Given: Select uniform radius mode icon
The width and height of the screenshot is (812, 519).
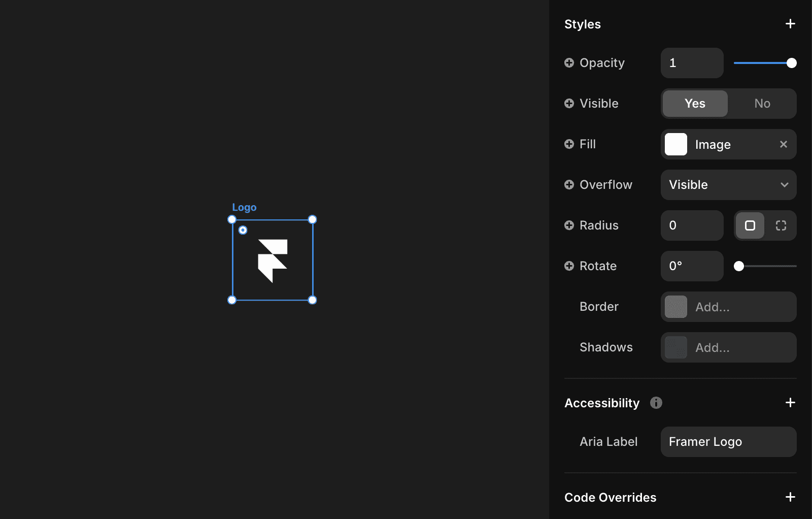Looking at the screenshot, I should coord(750,225).
